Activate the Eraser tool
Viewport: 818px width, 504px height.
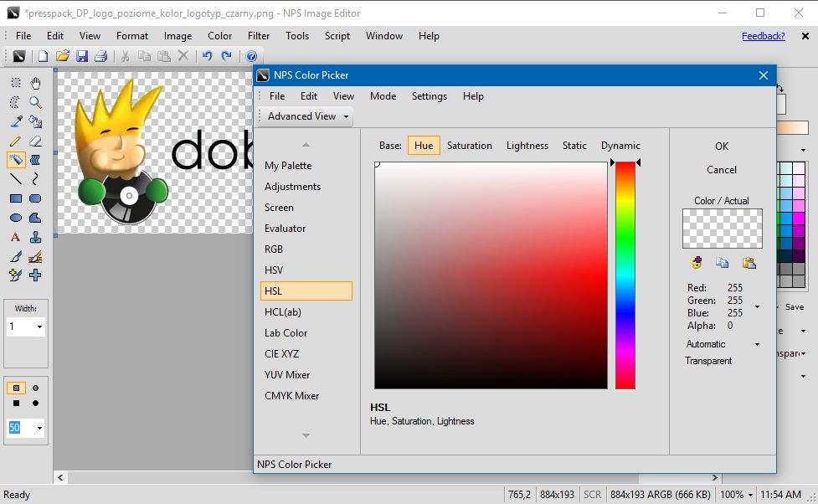pyautogui.click(x=37, y=142)
